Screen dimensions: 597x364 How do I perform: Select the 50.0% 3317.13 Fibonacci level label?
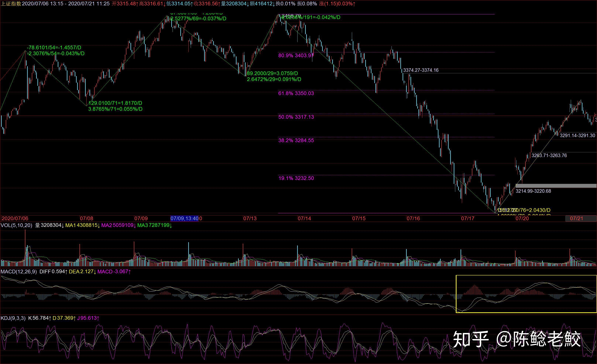coord(296,117)
